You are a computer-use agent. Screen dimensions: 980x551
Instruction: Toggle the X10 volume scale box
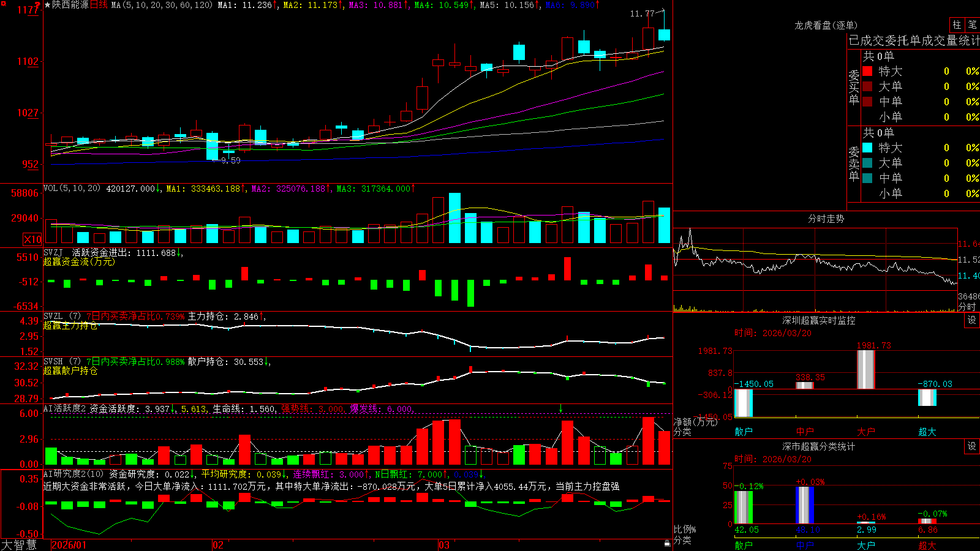(32, 239)
